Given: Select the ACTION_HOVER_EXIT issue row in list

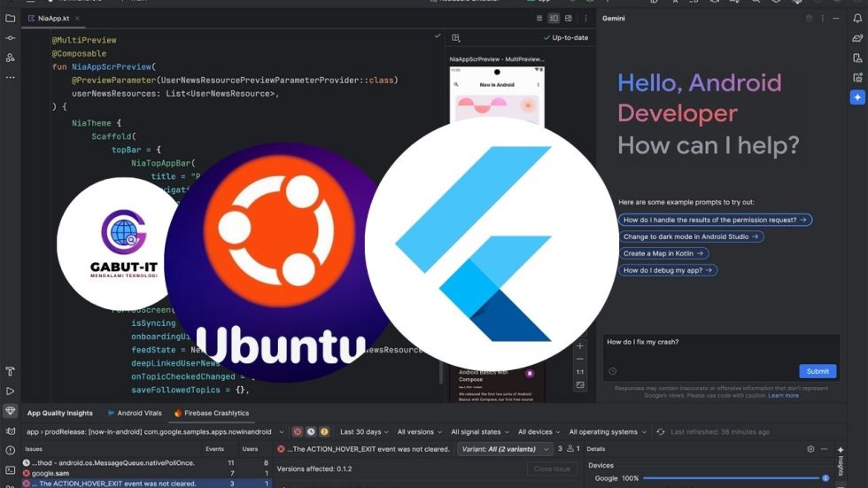Looking at the screenshot, I should coord(147,483).
